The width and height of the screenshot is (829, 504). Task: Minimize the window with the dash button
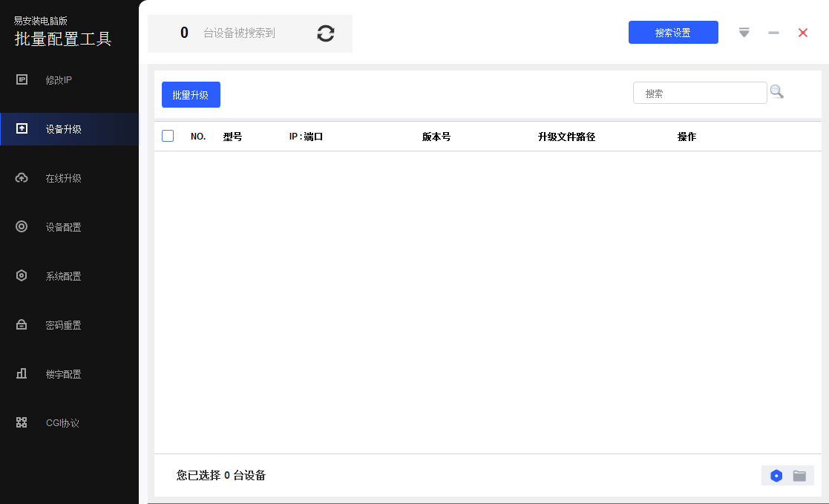[x=773, y=33]
